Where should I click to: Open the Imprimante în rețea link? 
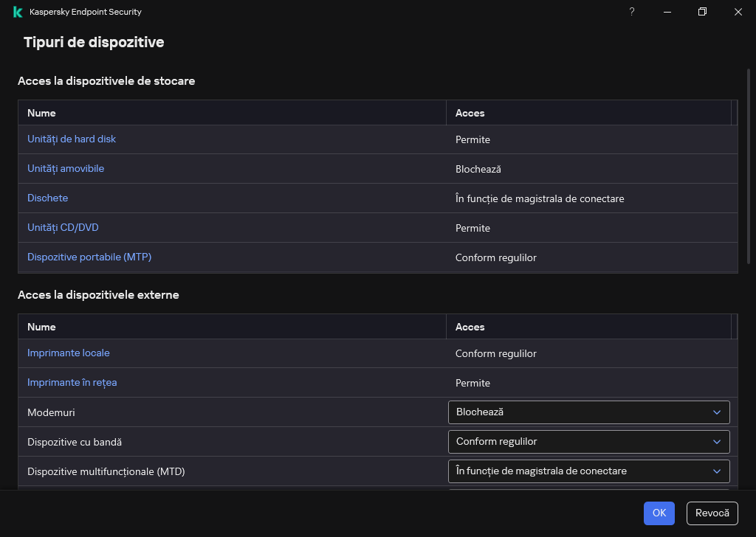72,382
